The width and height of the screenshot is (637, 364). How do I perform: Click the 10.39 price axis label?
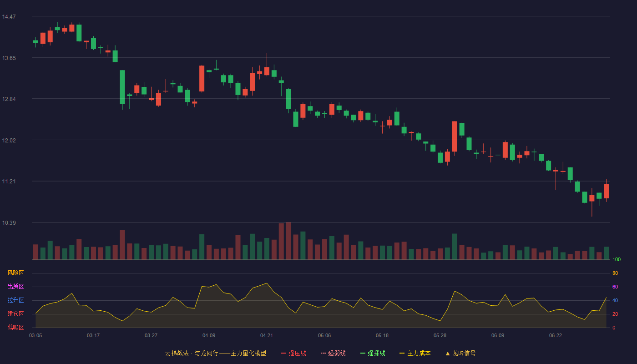[x=9, y=223]
